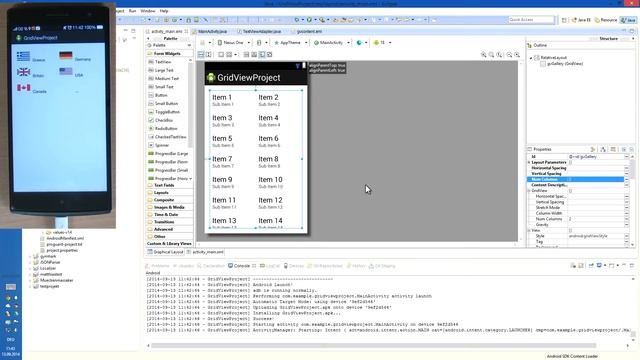The width and height of the screenshot is (640, 360).
Task: Click the Style property value field
Action: [x=596, y=236]
